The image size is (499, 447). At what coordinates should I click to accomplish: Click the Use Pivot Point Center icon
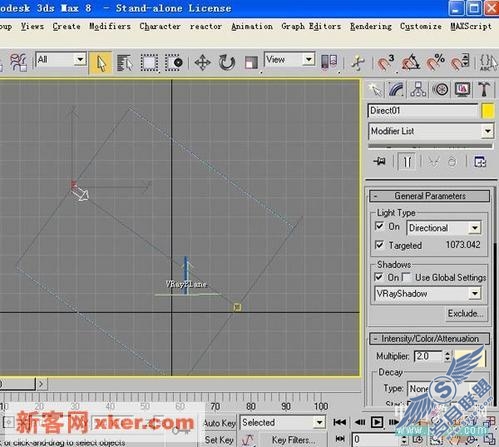click(x=329, y=62)
